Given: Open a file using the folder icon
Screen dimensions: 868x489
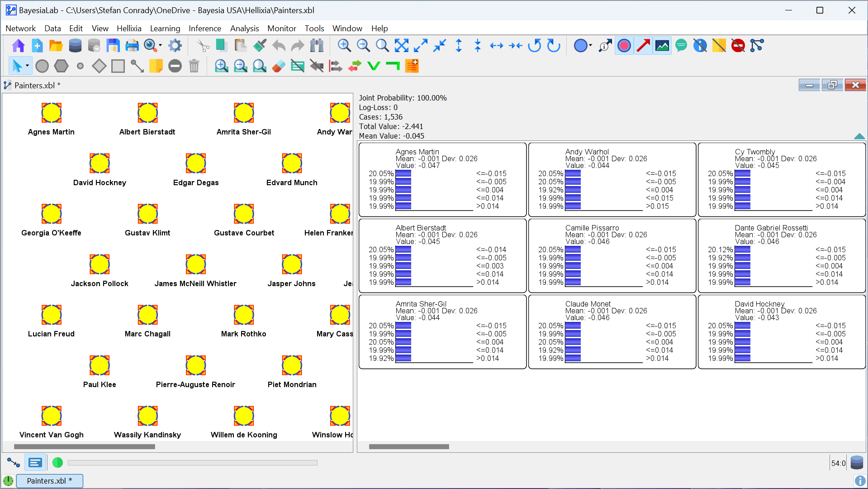Looking at the screenshot, I should (56, 46).
